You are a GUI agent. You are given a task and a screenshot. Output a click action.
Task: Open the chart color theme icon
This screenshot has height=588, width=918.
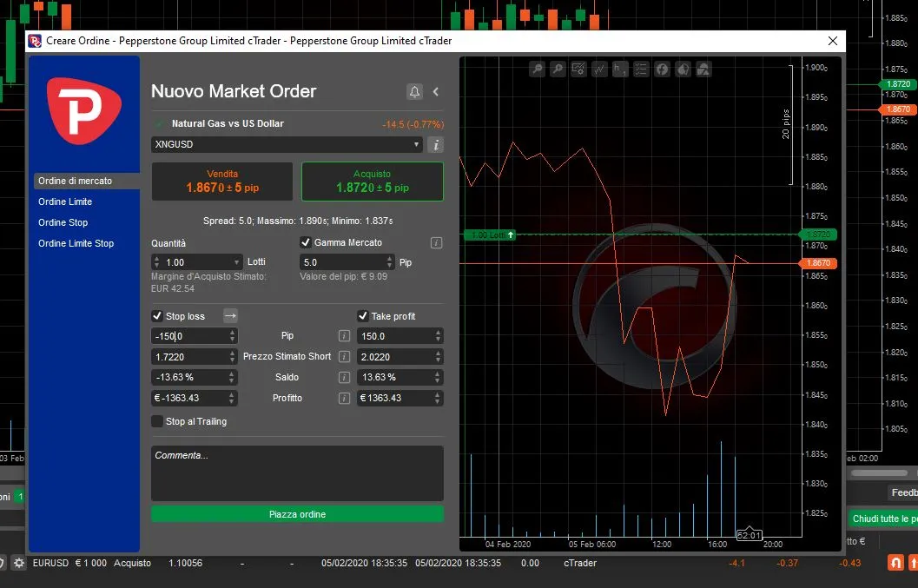click(x=683, y=69)
